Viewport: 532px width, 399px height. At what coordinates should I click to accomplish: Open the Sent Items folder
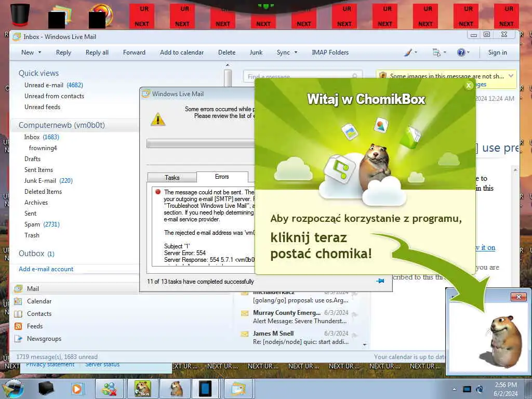click(x=38, y=170)
